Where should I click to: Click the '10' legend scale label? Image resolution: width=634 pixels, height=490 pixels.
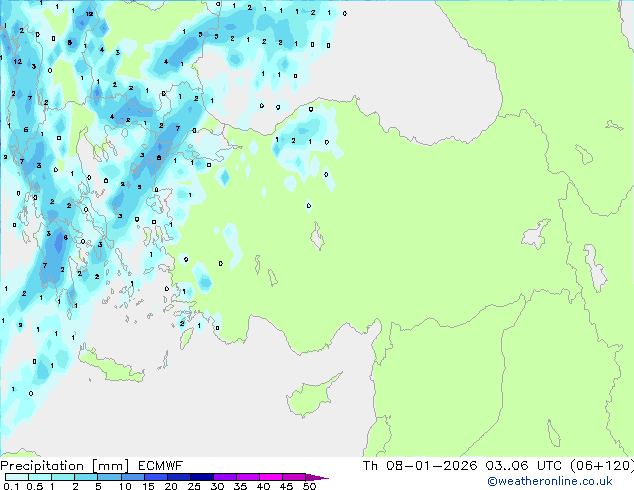125,486
